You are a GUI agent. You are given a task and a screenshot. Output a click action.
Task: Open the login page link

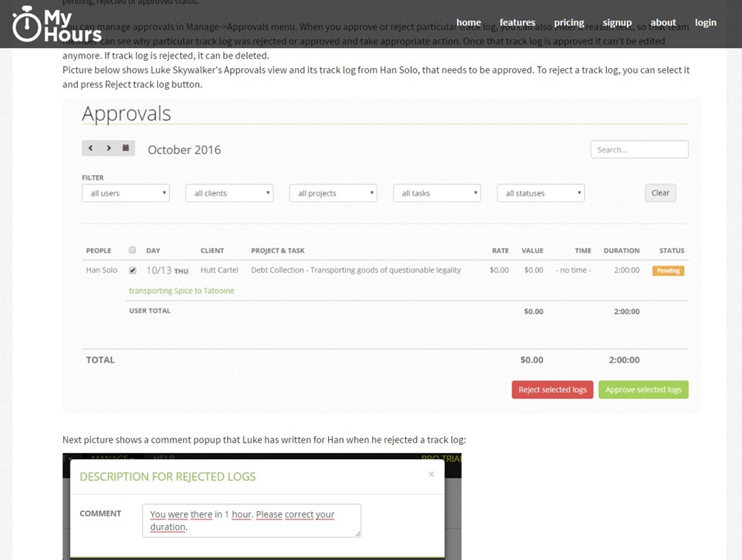pos(706,22)
